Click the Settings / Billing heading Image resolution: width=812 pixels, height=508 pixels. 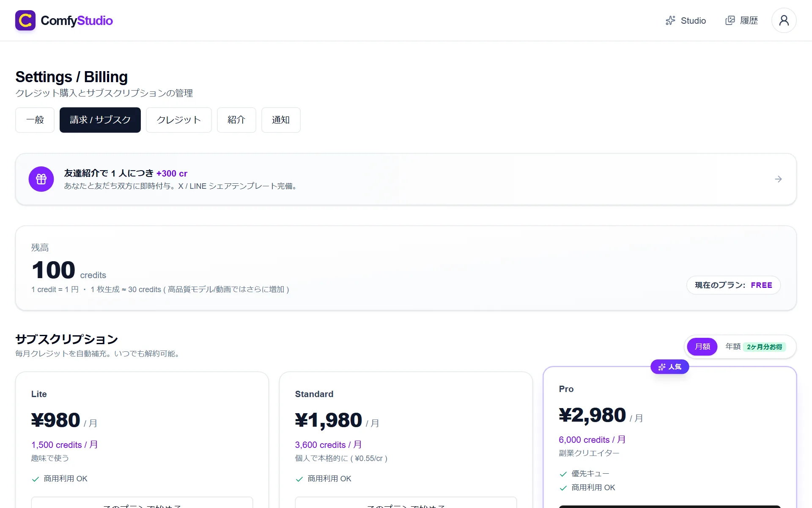click(71, 77)
